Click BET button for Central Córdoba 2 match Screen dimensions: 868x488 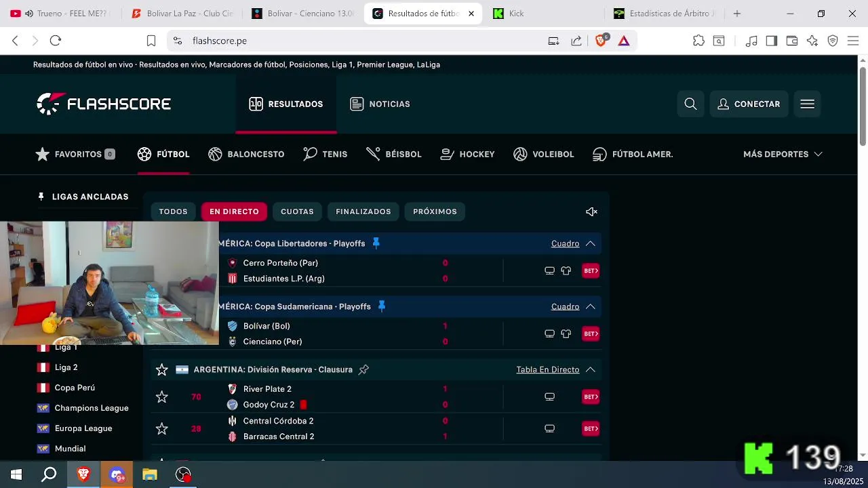591,428
